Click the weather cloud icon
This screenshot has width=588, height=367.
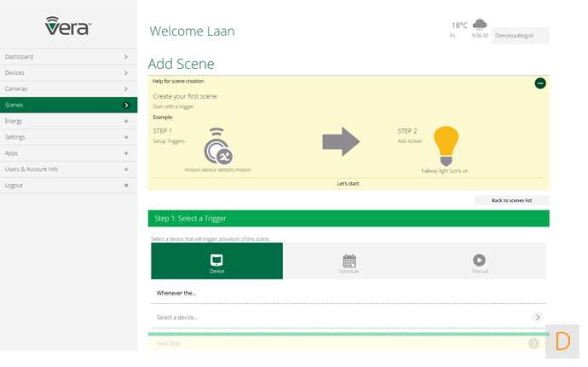[x=480, y=24]
